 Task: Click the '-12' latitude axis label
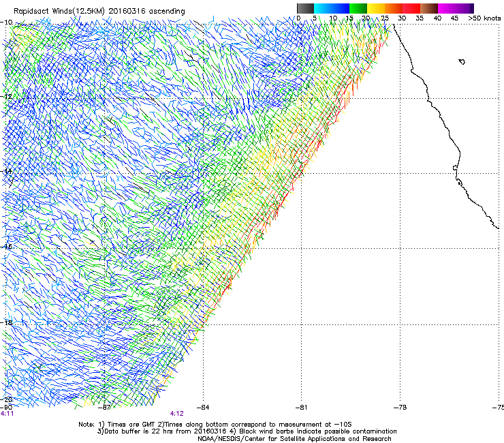point(7,97)
